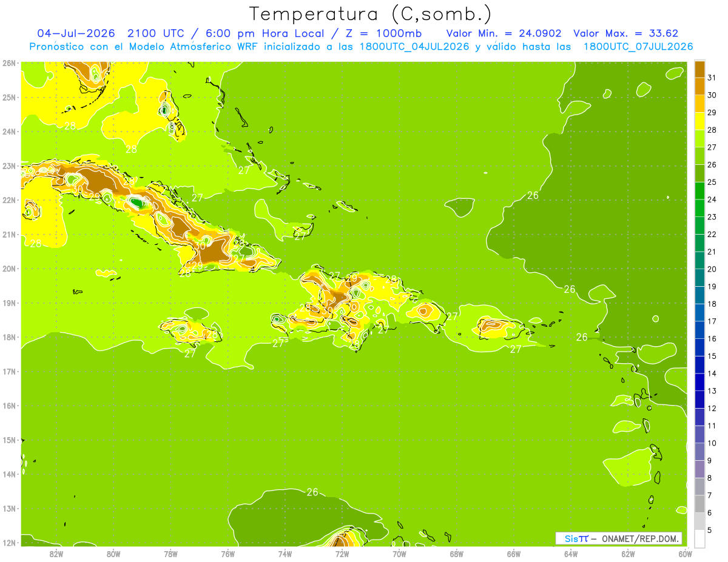Click the longitude axis label "80W"
The width and height of the screenshot is (728, 562).
pyautogui.click(x=113, y=554)
